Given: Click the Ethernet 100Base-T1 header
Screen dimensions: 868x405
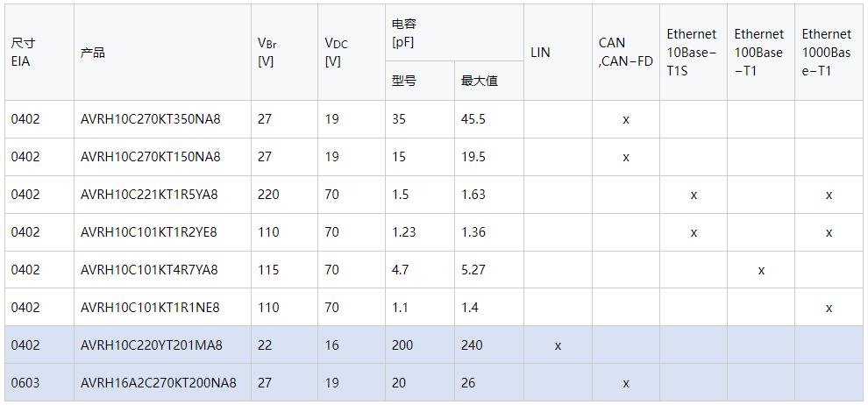Looking at the screenshot, I should 759,53.
